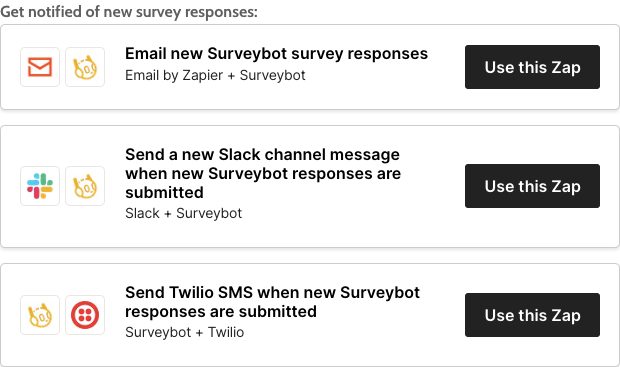The image size is (620, 367).
Task: Click the Surveybot icon beside the Slack logo
Action: (x=85, y=186)
